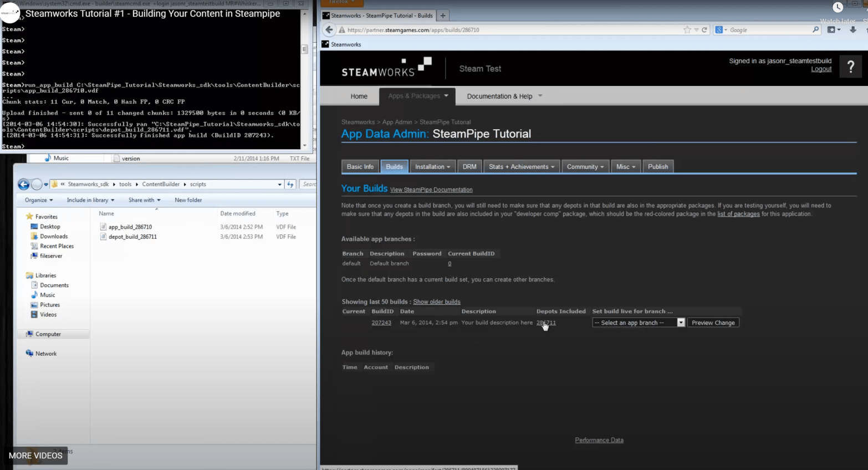
Task: Open build ID 207243 link
Action: point(381,323)
